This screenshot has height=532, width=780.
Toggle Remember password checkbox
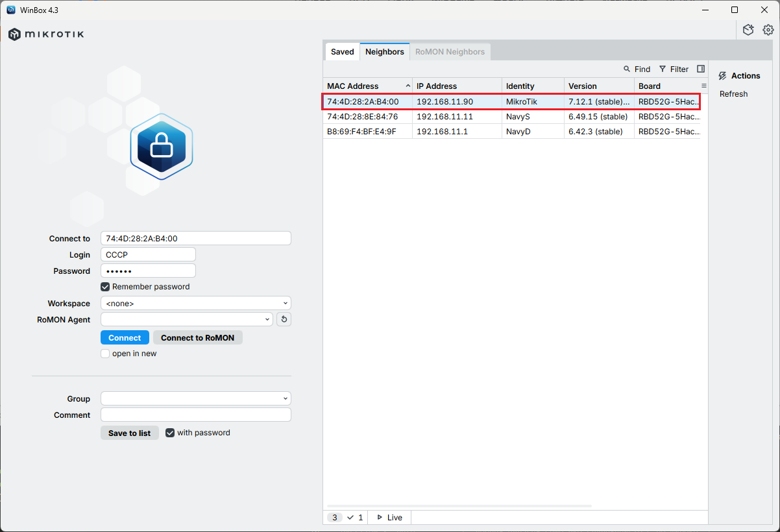pyautogui.click(x=105, y=287)
